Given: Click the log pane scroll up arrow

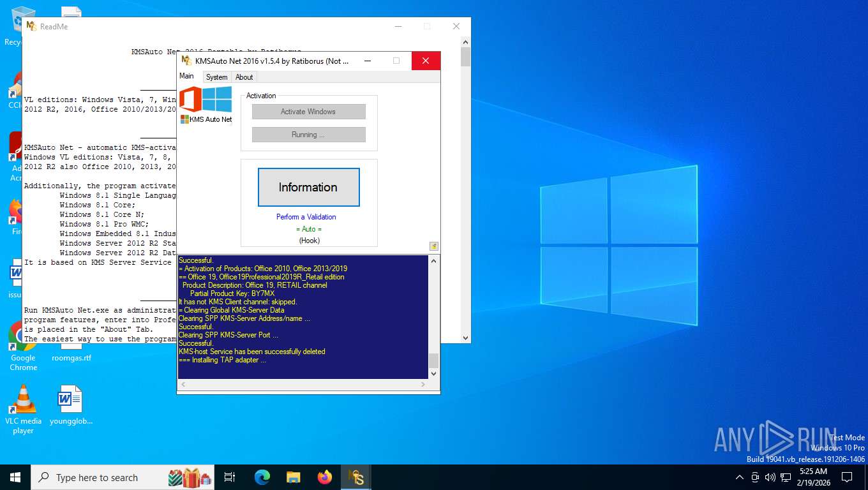Looking at the screenshot, I should click(x=434, y=261).
